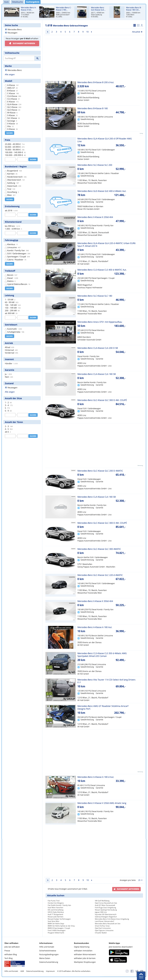
Task: Check the A-Klasse model checkbox
Action: [6, 85]
